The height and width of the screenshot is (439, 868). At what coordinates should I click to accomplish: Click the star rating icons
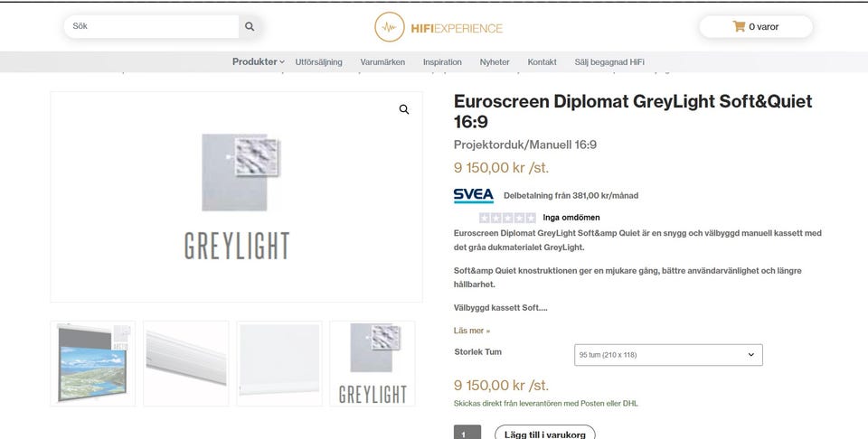pyautogui.click(x=507, y=218)
